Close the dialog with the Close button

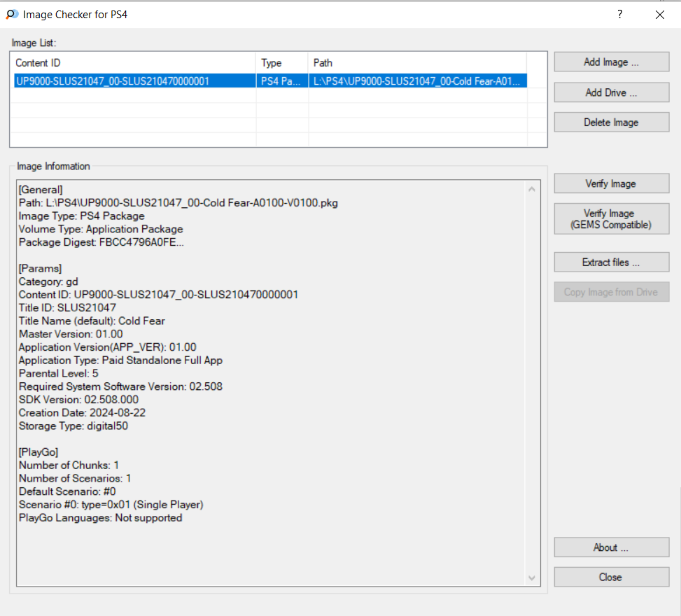[612, 577]
